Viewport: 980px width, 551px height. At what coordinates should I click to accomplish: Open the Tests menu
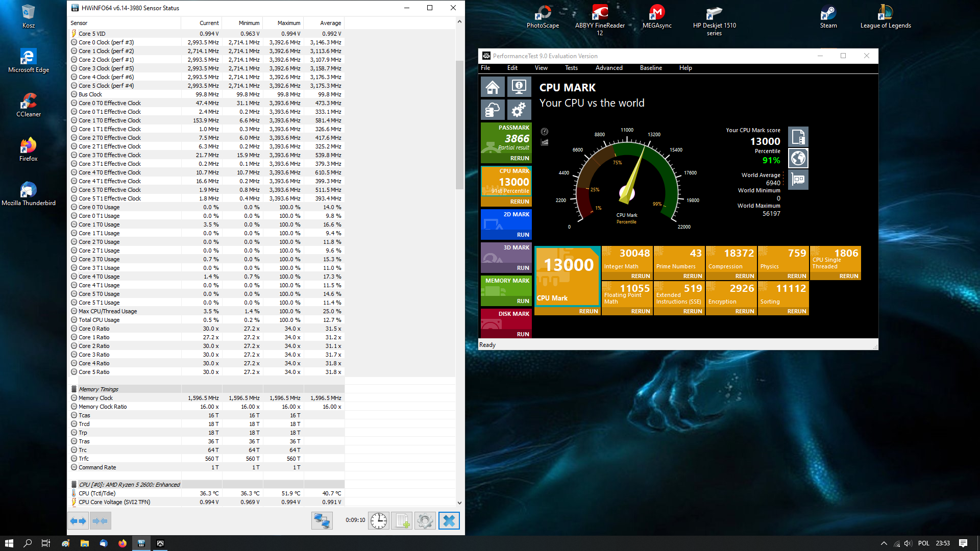[571, 67]
